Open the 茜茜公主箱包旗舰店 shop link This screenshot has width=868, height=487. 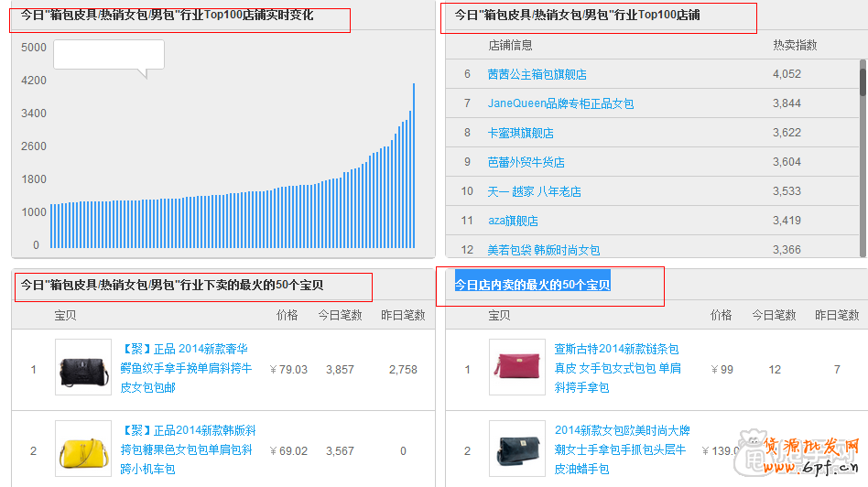point(537,74)
